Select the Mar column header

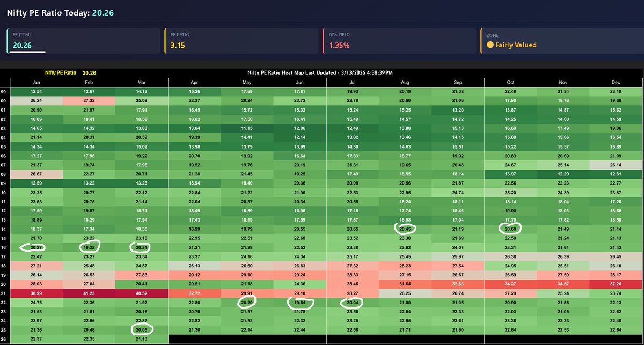(142, 82)
